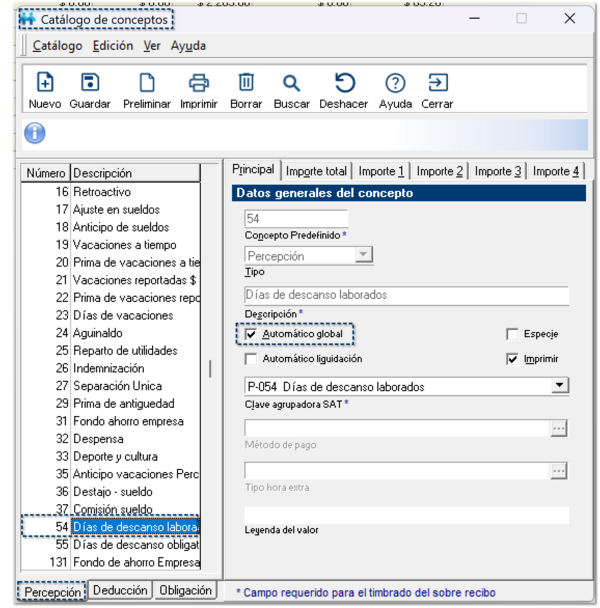
Task: Switch to the Importe 2 tab
Action: click(x=439, y=171)
